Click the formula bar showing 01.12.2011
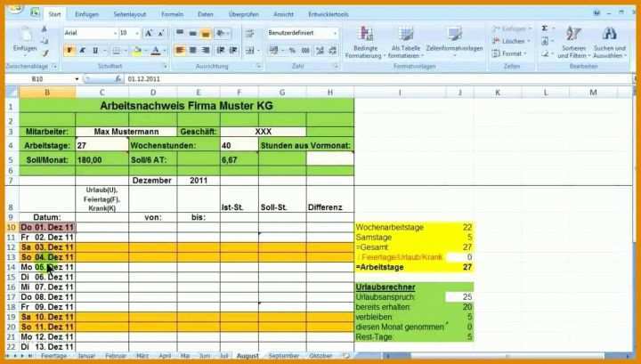 pyautogui.click(x=378, y=79)
